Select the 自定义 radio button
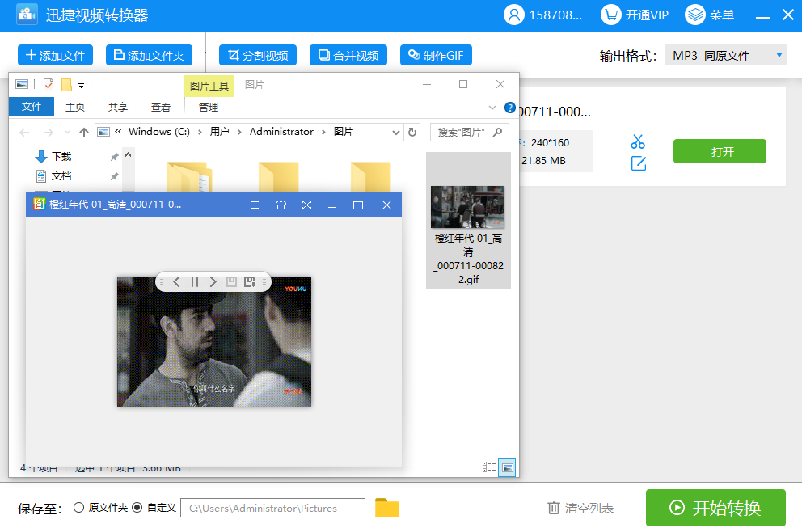 137,508
